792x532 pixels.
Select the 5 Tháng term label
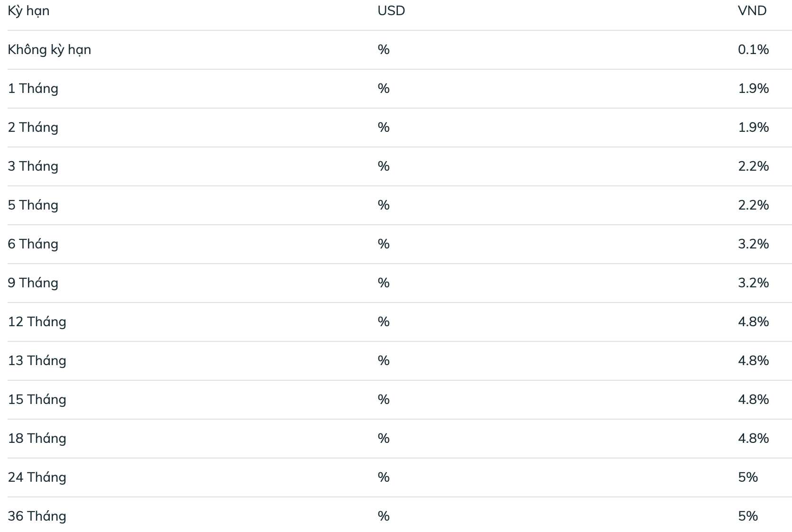(33, 205)
